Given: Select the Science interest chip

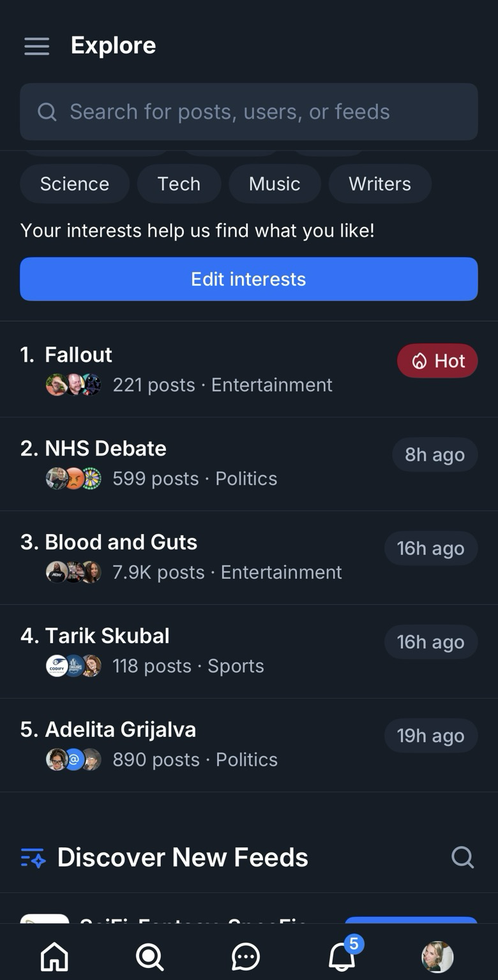Looking at the screenshot, I should click(75, 184).
